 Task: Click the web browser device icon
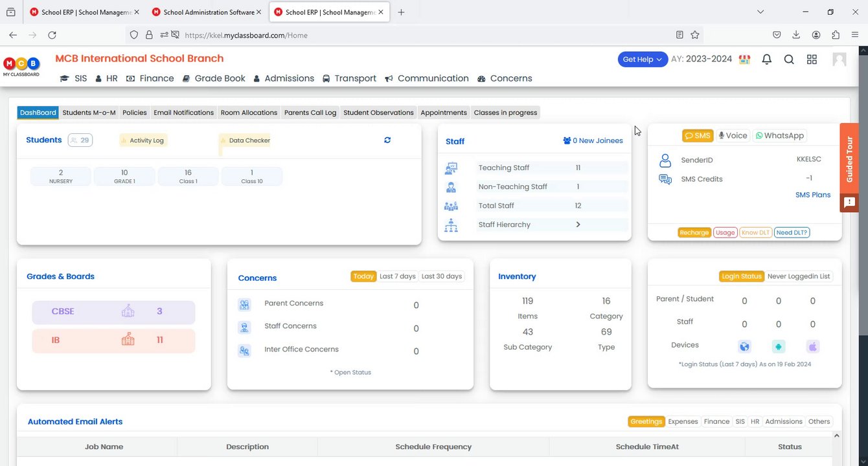coord(744,346)
